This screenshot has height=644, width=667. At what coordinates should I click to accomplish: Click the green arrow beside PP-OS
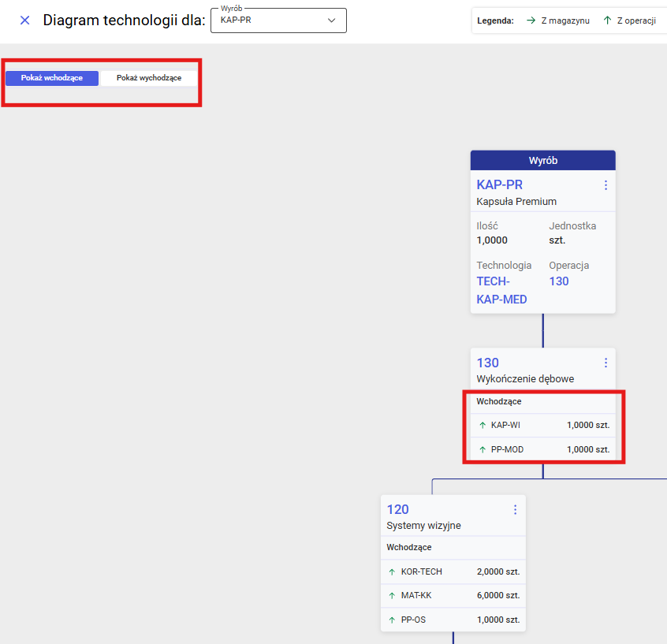tap(392, 620)
